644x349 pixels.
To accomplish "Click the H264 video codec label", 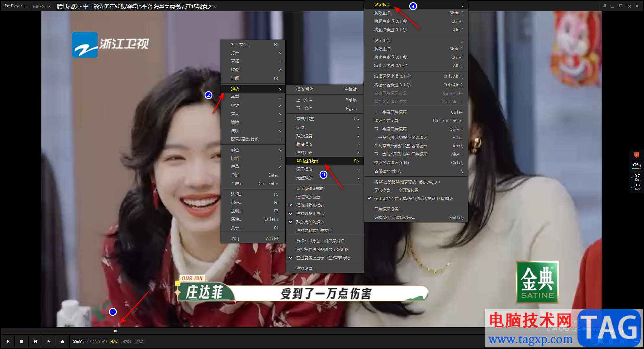I will point(127,342).
